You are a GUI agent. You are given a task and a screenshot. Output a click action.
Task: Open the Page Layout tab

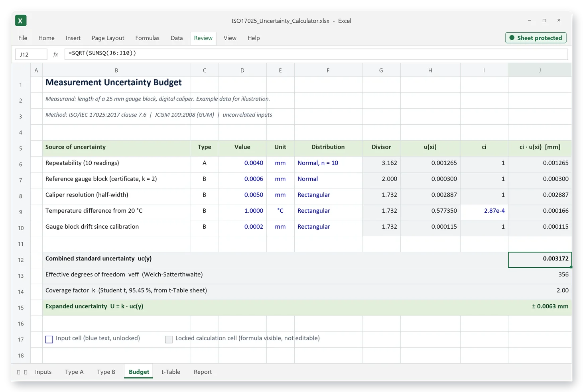[x=108, y=38]
